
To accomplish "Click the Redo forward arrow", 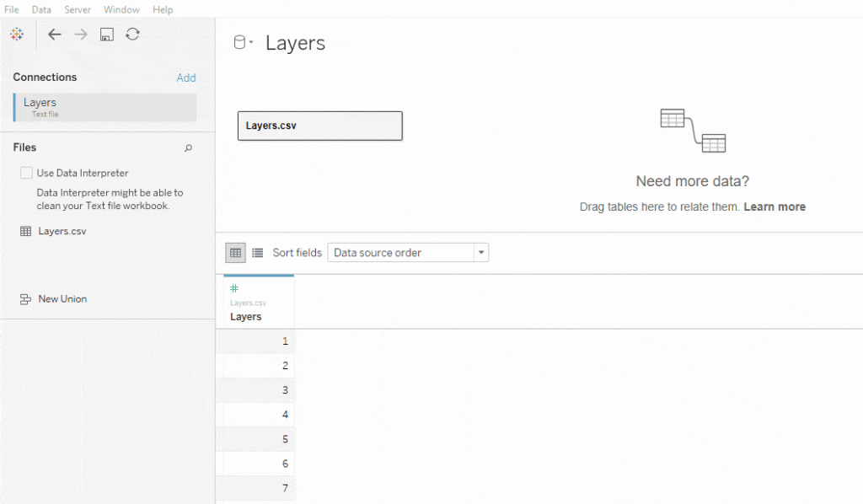I will tap(81, 35).
